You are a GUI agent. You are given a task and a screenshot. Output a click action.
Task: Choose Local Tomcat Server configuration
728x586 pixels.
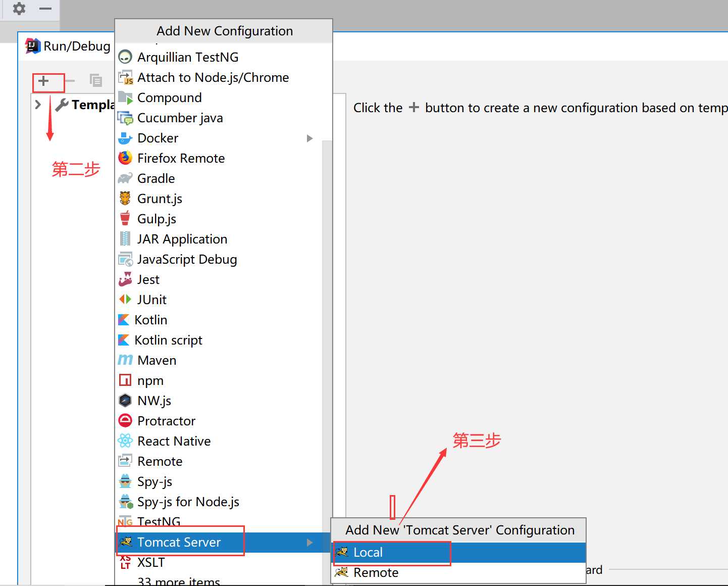pos(459,552)
